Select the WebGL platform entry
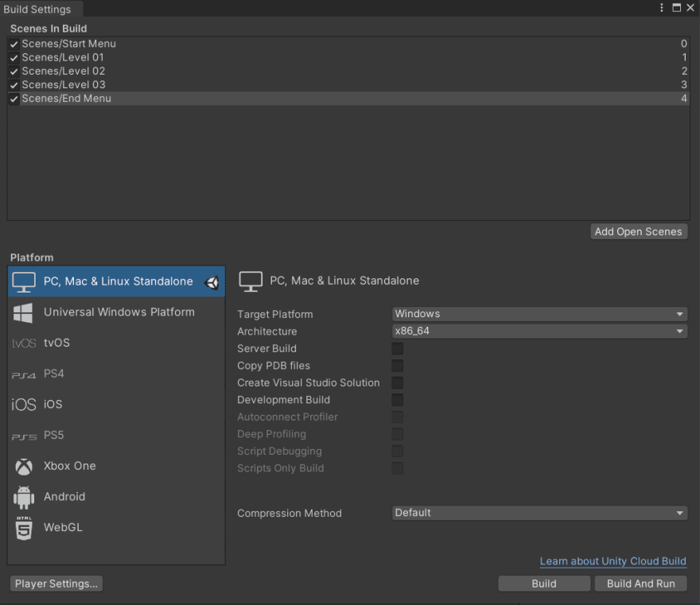700x605 pixels. 116,528
